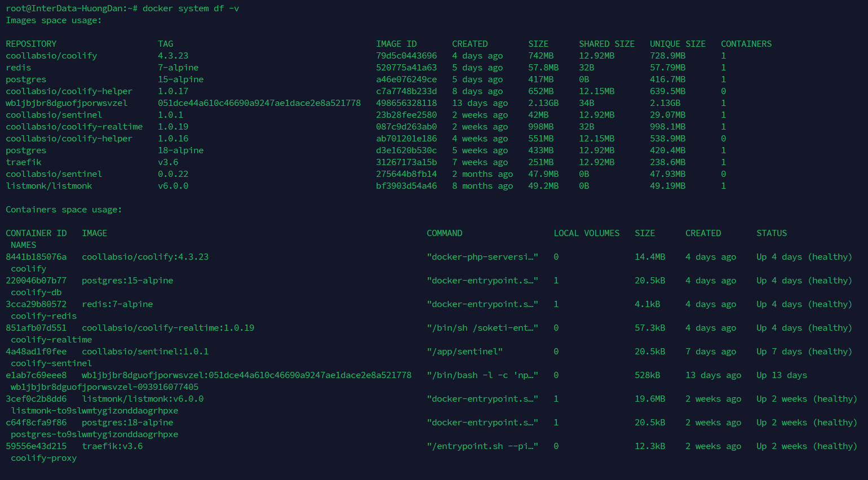Click container name postgres-to9slwmtygizonddaogrhpxe
This screenshot has width=868, height=480.
point(94,434)
